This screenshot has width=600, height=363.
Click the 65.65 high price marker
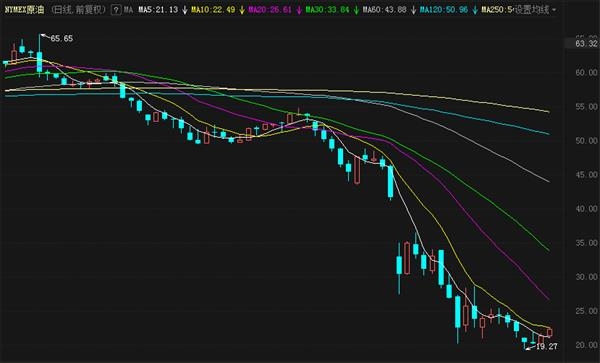click(x=61, y=39)
